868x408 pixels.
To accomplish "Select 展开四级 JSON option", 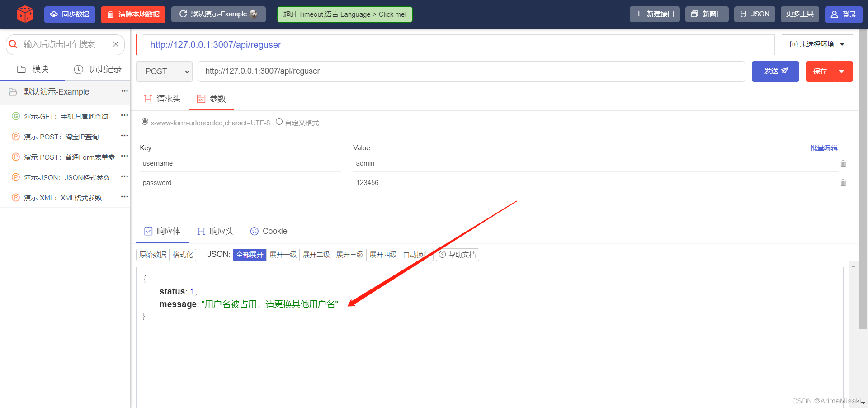I will [x=383, y=255].
